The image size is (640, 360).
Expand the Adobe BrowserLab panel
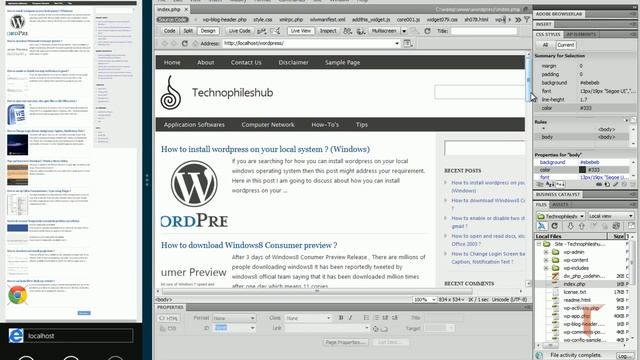(x=558, y=14)
